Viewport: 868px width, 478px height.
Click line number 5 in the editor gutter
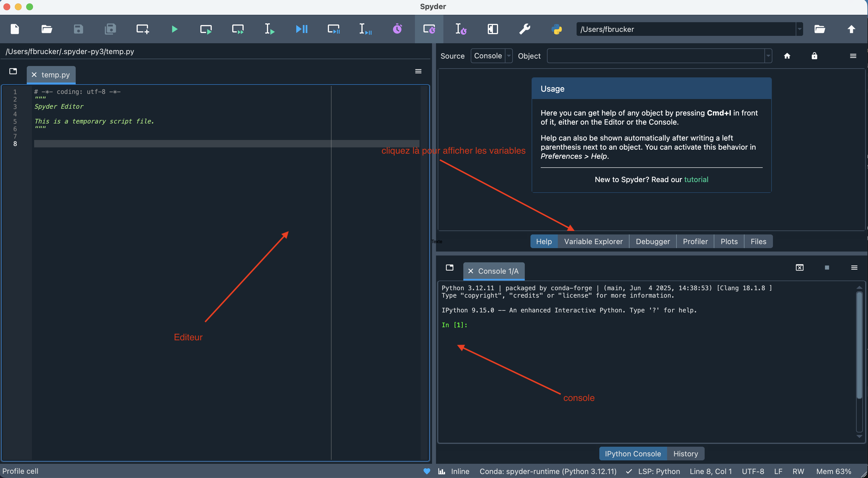point(15,121)
